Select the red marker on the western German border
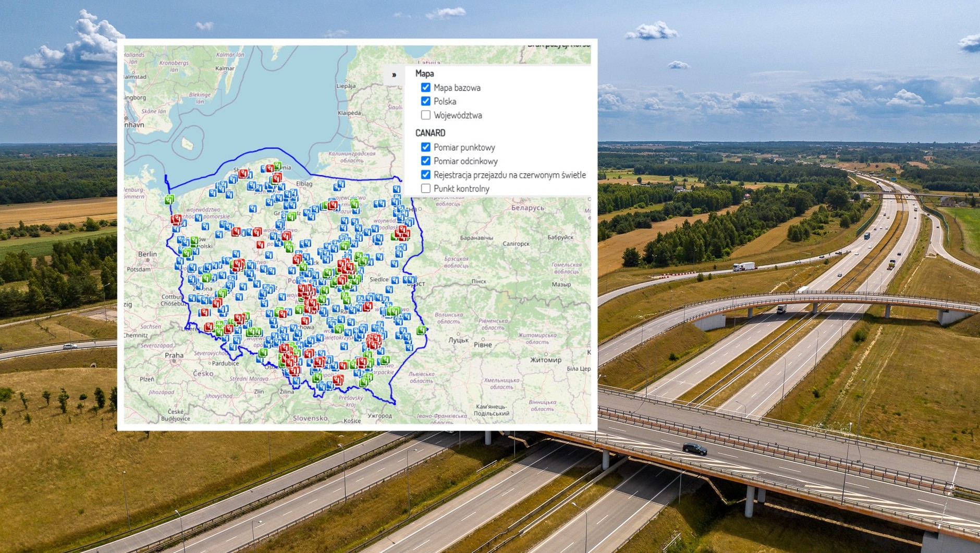 tap(176, 219)
